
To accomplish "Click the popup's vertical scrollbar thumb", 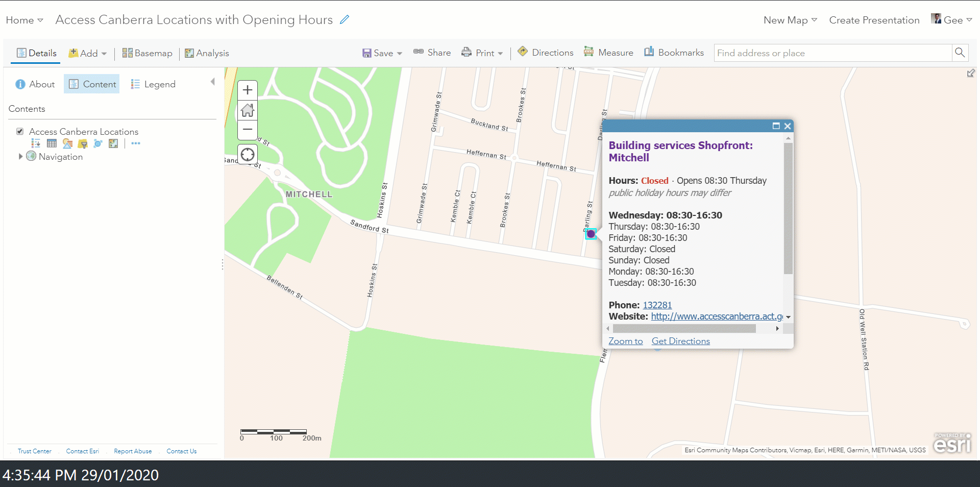I will pyautogui.click(x=788, y=208).
